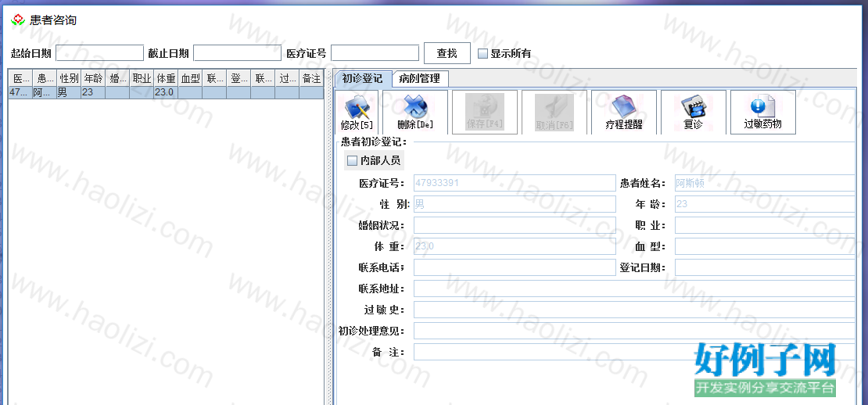Click the 过敏史 input field

click(634, 310)
